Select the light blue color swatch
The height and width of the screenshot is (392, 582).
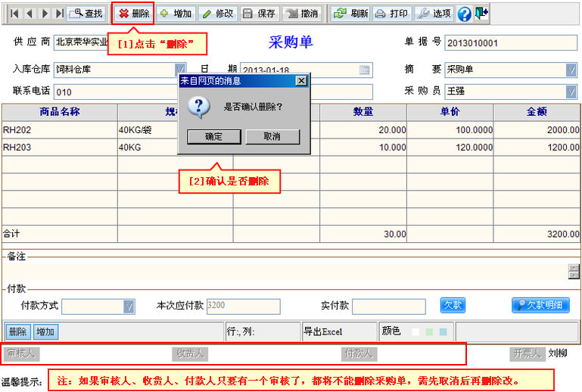click(443, 331)
